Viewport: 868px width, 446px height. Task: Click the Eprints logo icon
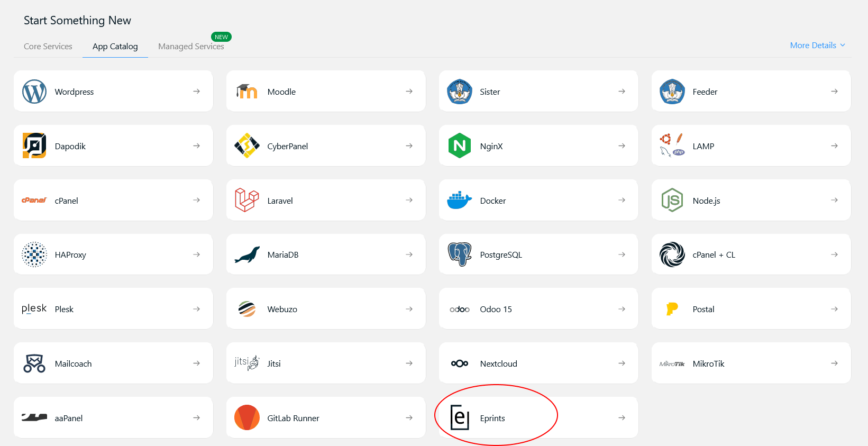[459, 418]
